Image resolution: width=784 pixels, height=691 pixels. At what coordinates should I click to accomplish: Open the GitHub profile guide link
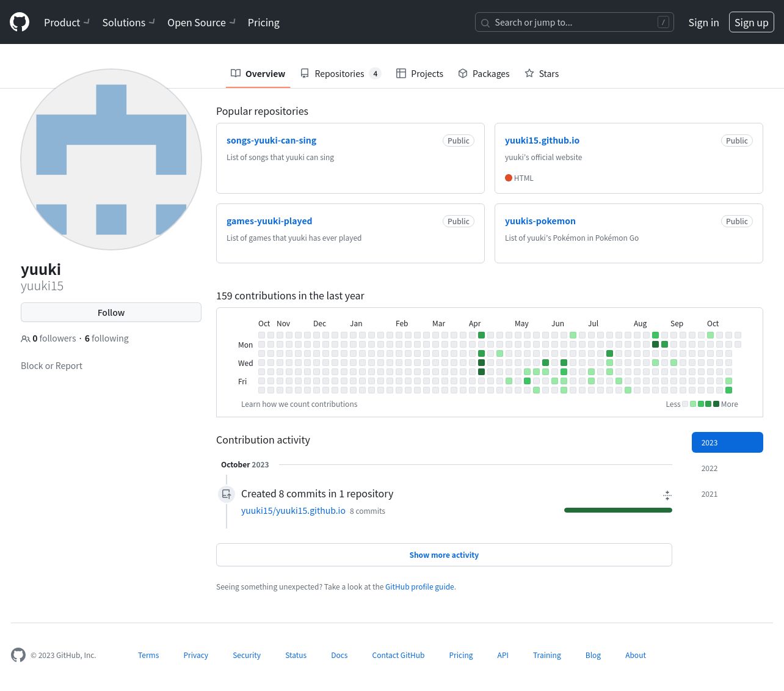419,587
